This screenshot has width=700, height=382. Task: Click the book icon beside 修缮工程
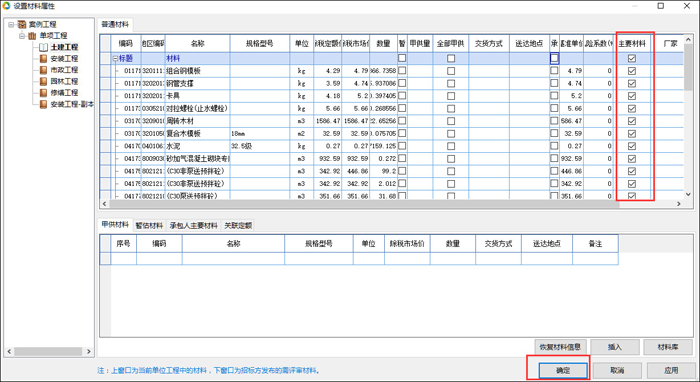coord(43,92)
